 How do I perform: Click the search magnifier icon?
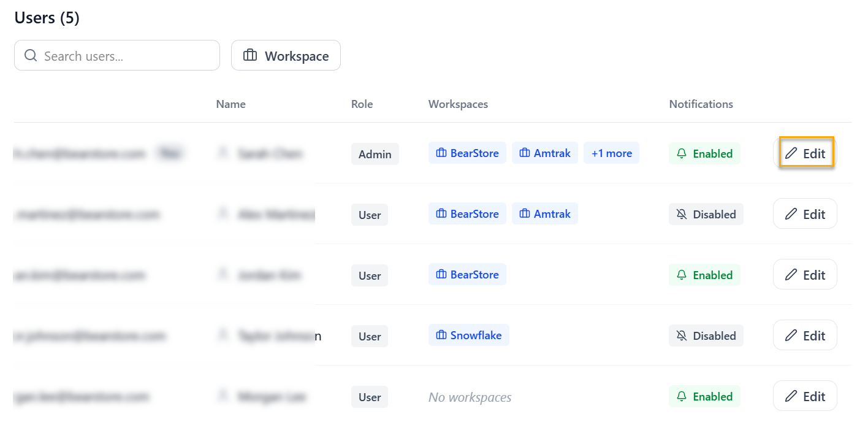pyautogui.click(x=31, y=55)
